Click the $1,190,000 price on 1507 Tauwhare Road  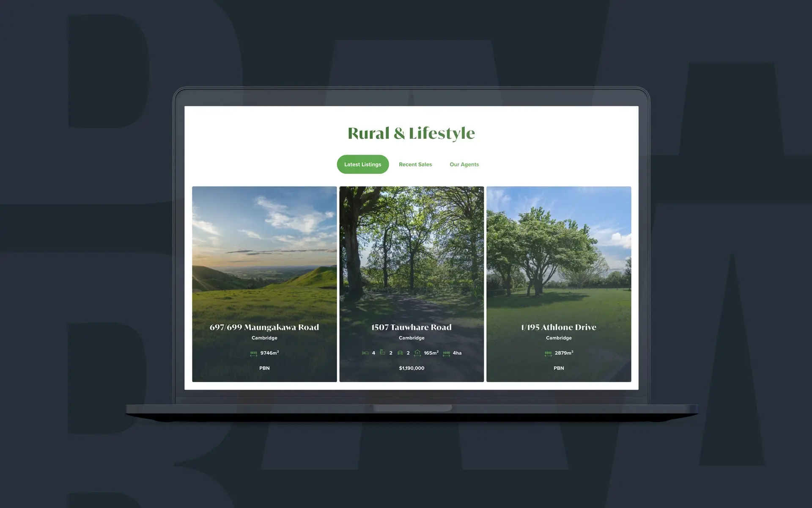pos(411,367)
